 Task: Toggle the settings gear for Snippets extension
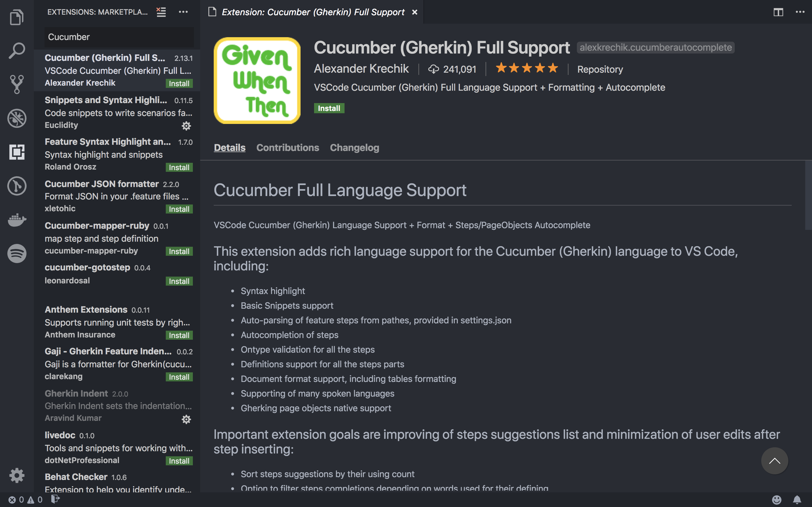pos(187,126)
